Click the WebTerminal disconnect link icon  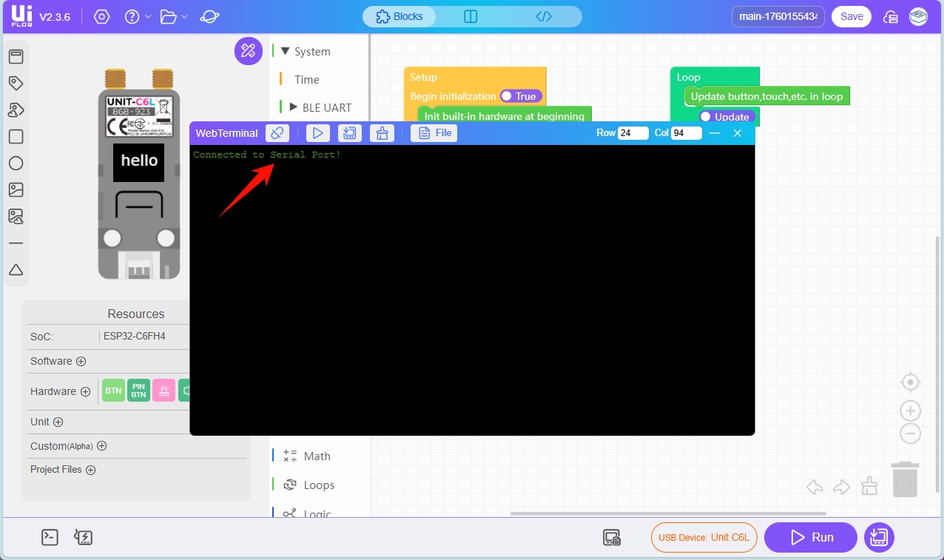(x=277, y=133)
